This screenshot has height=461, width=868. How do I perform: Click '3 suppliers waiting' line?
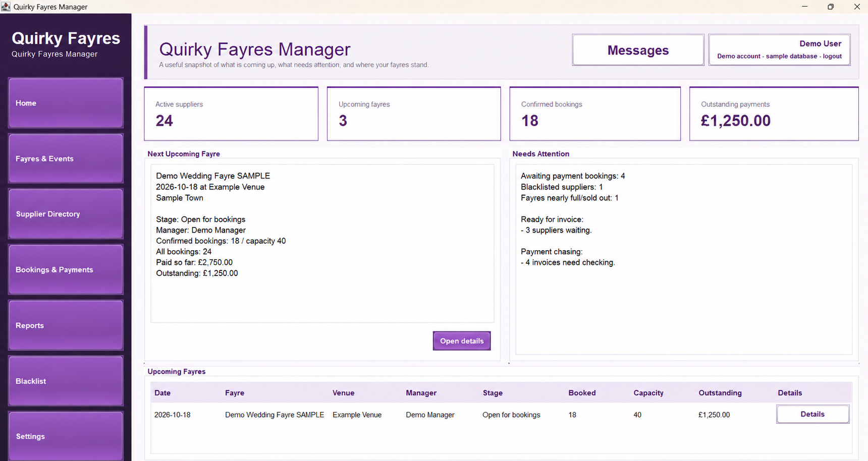point(556,230)
